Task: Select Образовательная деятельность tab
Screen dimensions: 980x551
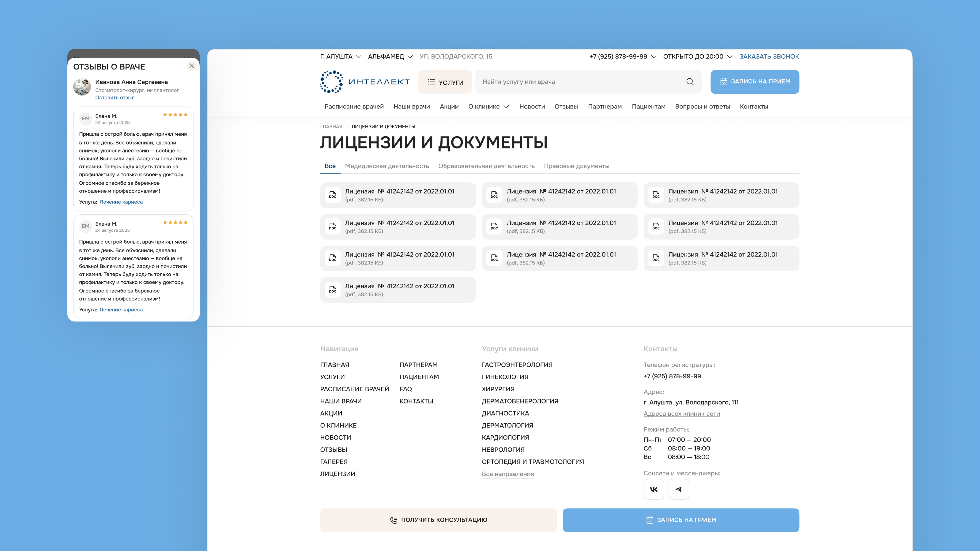Action: click(486, 166)
